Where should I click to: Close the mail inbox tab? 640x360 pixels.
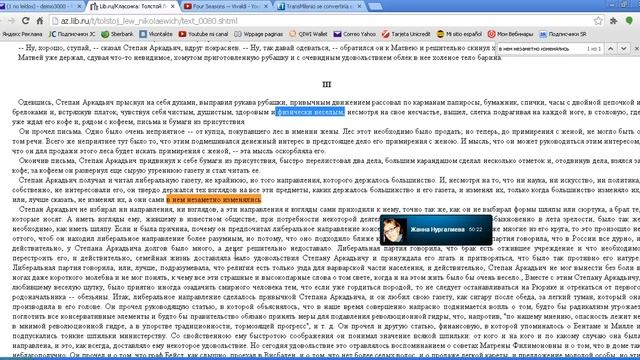point(79,7)
